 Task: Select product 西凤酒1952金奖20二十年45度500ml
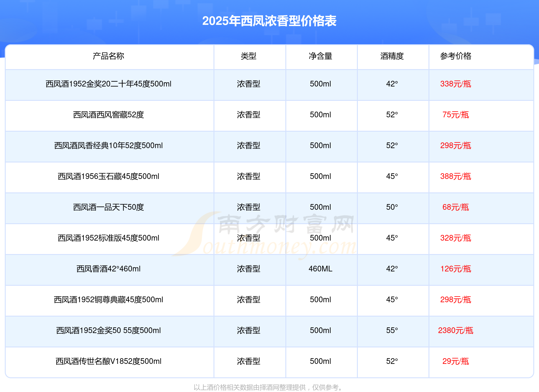(x=108, y=84)
